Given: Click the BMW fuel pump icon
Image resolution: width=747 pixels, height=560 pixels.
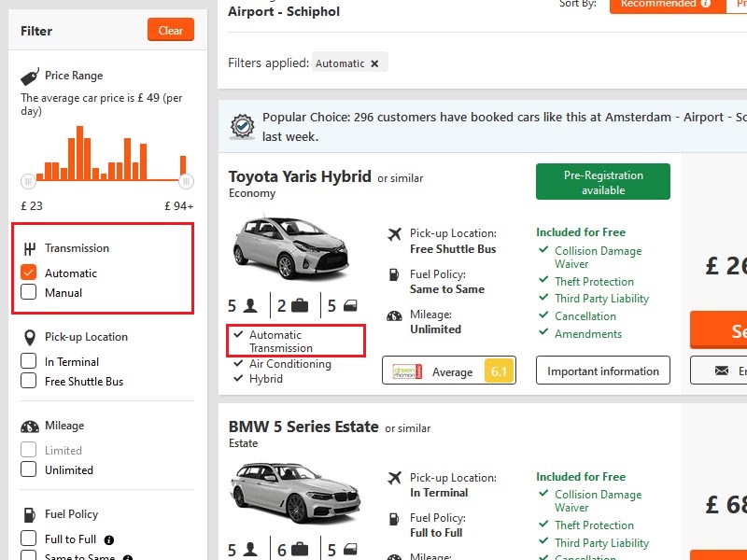Looking at the screenshot, I should [x=394, y=519].
